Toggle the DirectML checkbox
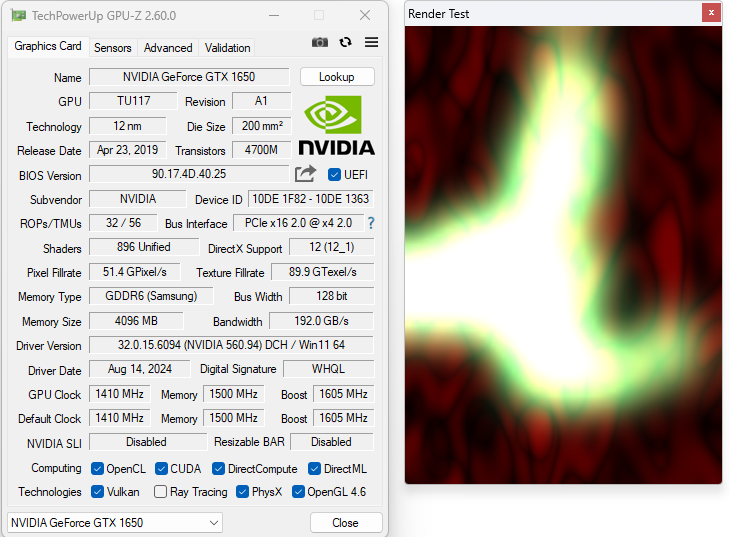Viewport: 730px width, 537px height. (x=314, y=469)
